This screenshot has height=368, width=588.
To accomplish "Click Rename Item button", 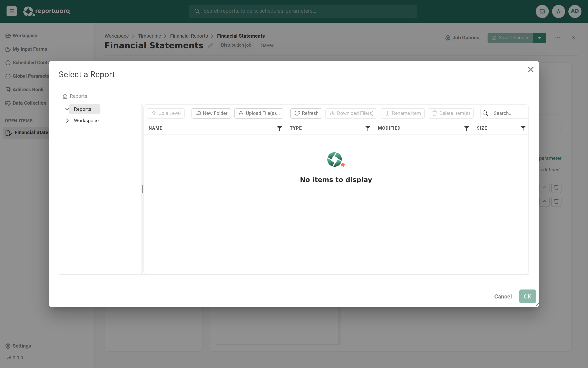I will [403, 113].
